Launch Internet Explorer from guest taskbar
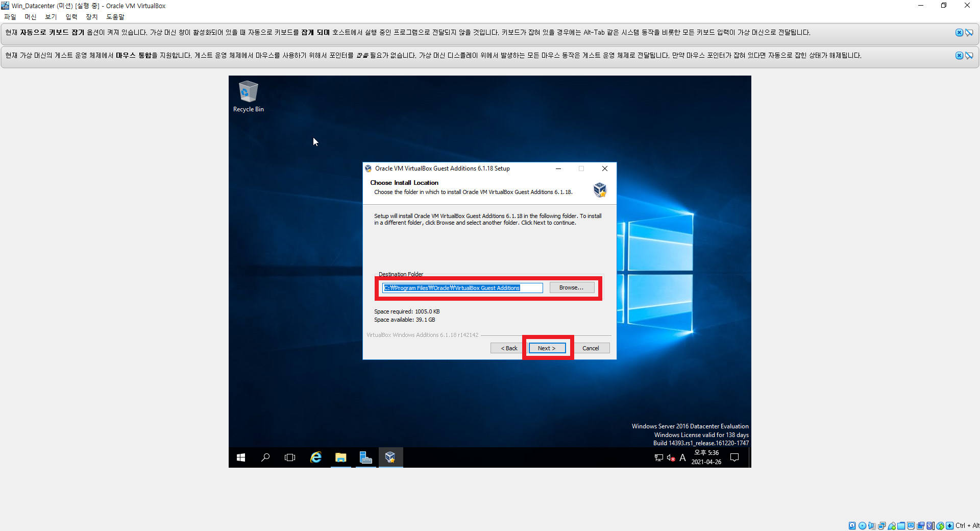980x531 pixels. point(316,457)
